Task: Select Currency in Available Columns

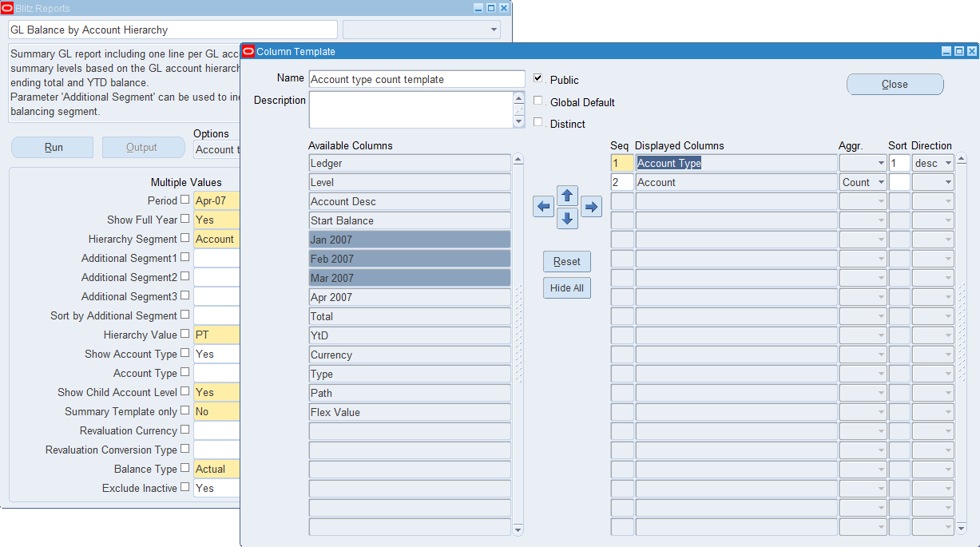Action: coord(410,355)
